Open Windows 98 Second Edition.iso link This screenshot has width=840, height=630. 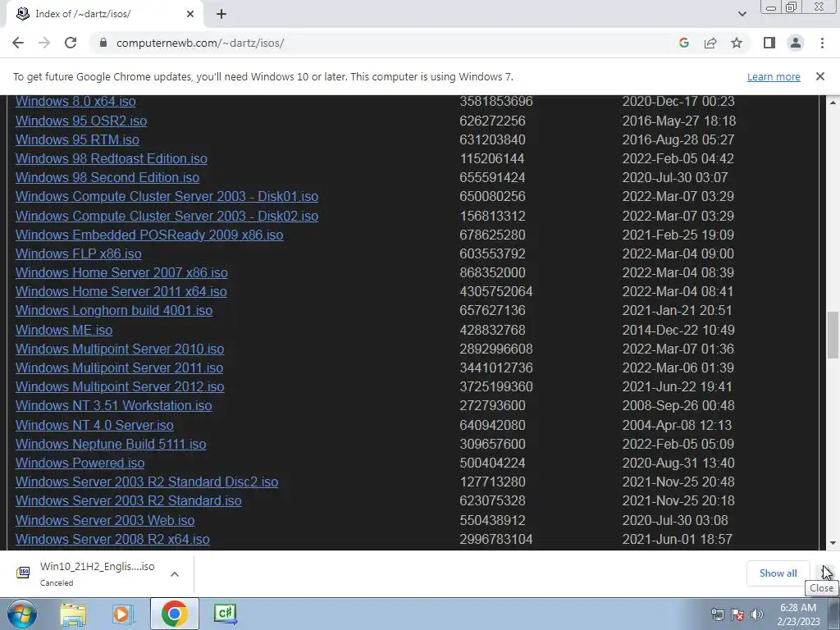pyautogui.click(x=107, y=177)
